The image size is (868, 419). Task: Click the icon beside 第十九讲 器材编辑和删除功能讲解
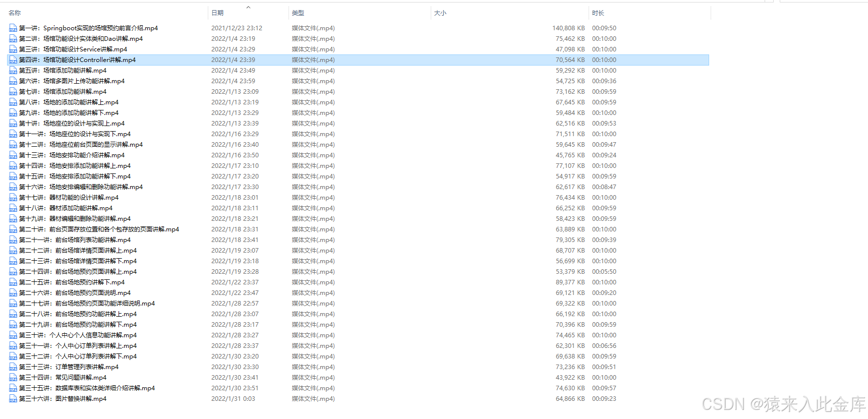click(x=13, y=219)
